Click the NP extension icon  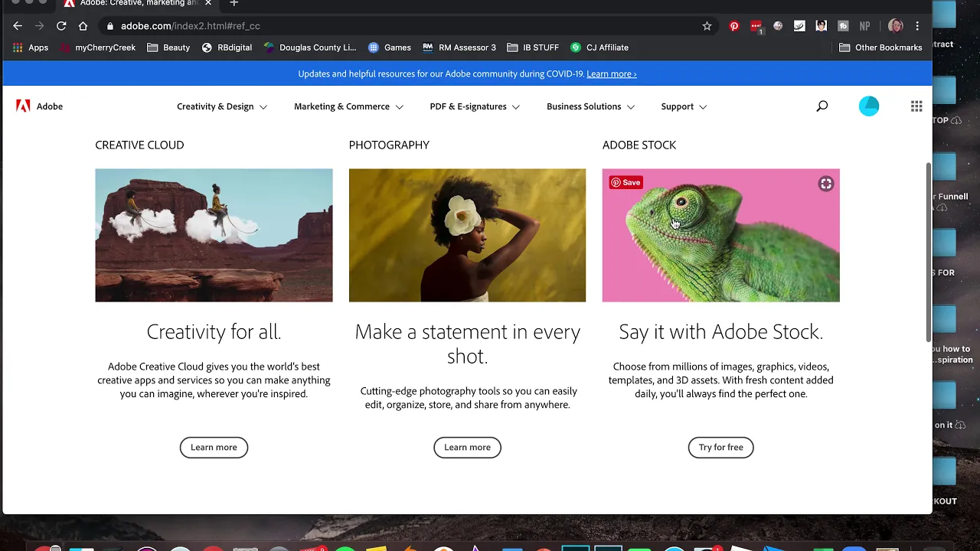(864, 26)
